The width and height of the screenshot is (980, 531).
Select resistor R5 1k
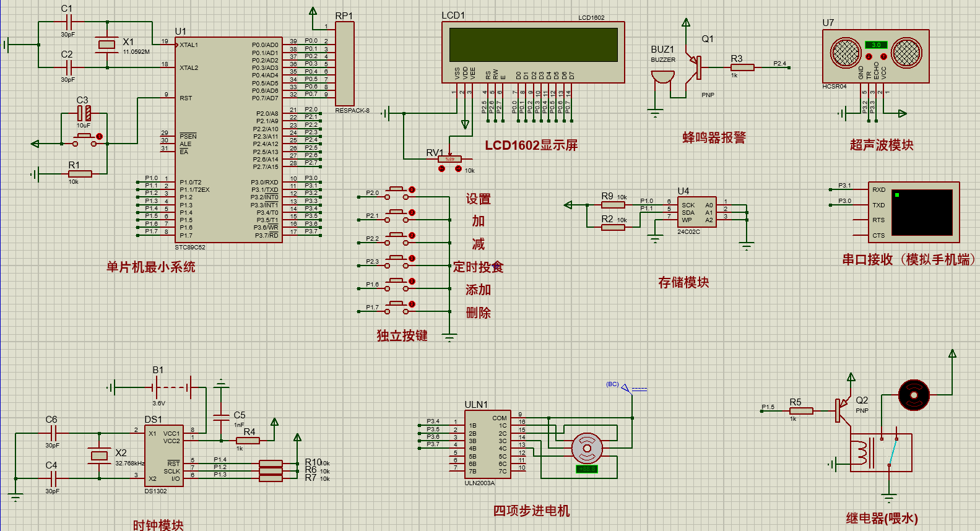[801, 410]
